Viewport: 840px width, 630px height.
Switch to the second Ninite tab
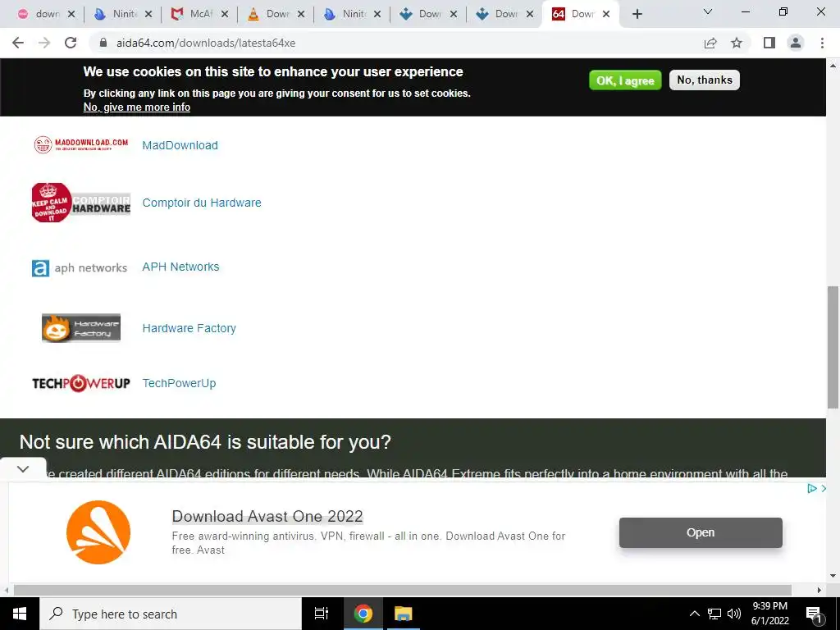(352, 15)
